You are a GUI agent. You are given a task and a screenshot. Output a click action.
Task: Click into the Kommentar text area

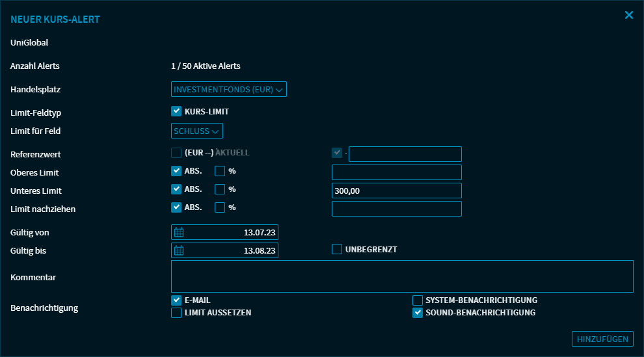point(401,276)
